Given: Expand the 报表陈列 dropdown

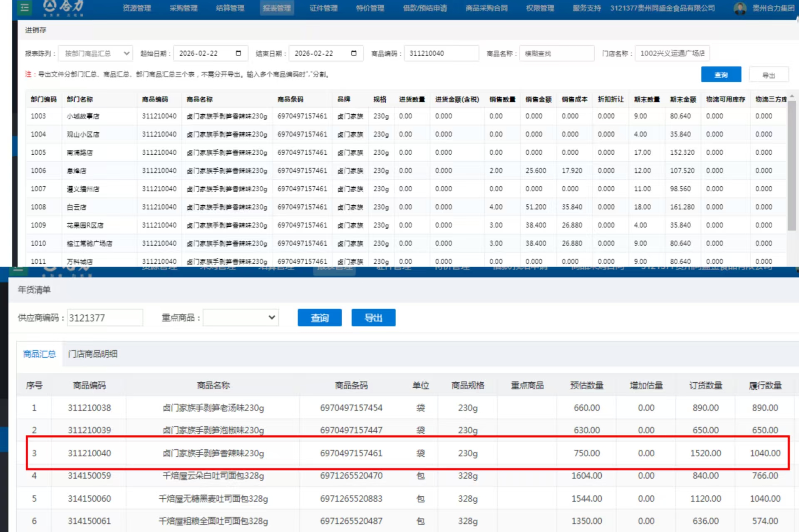Looking at the screenshot, I should [96, 53].
